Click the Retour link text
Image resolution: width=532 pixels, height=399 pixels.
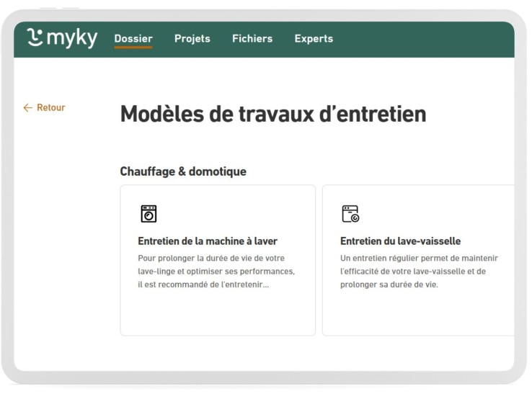point(50,108)
